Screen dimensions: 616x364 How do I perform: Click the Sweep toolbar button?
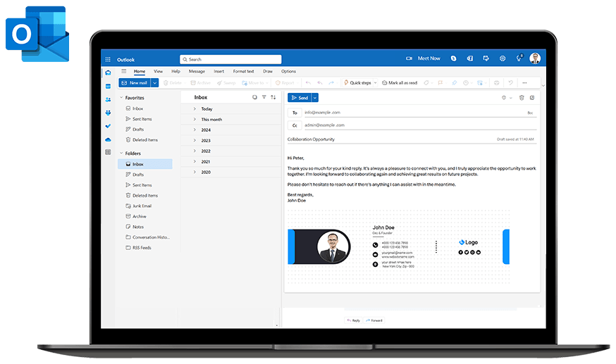click(226, 83)
